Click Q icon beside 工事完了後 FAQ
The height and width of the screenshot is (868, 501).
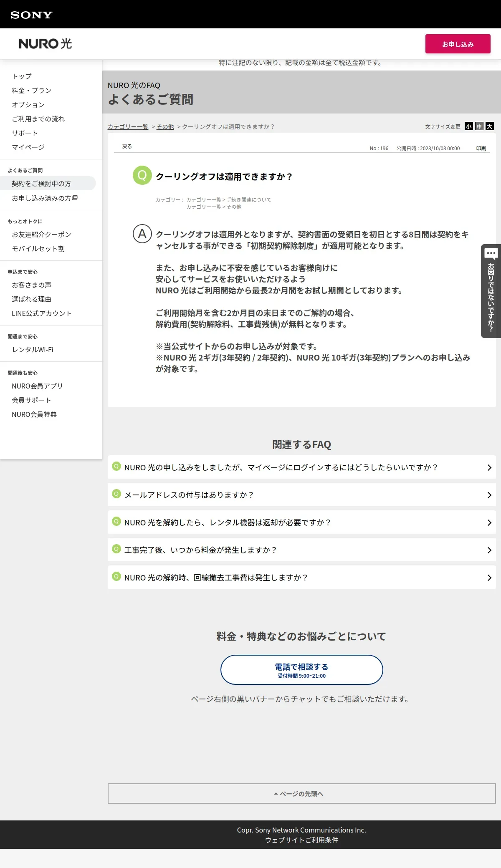click(x=116, y=549)
